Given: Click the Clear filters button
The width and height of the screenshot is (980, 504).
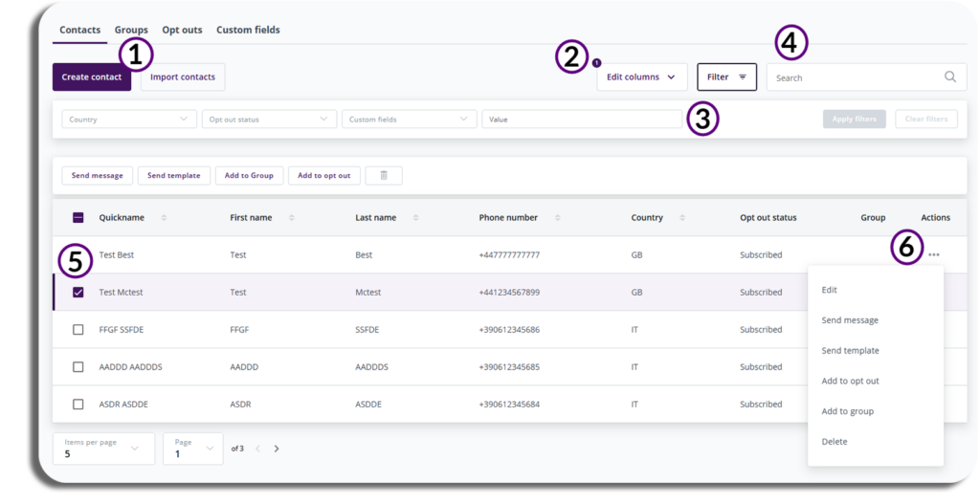Looking at the screenshot, I should 926,120.
